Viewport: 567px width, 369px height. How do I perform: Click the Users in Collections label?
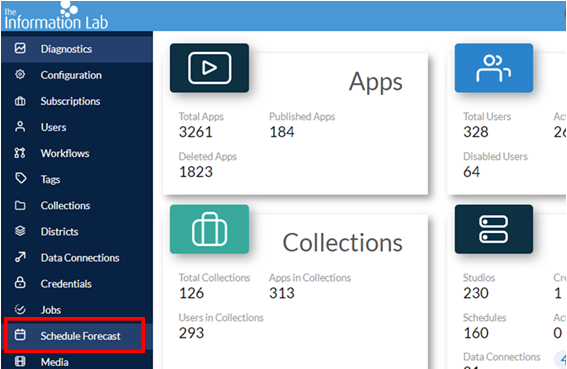click(221, 317)
